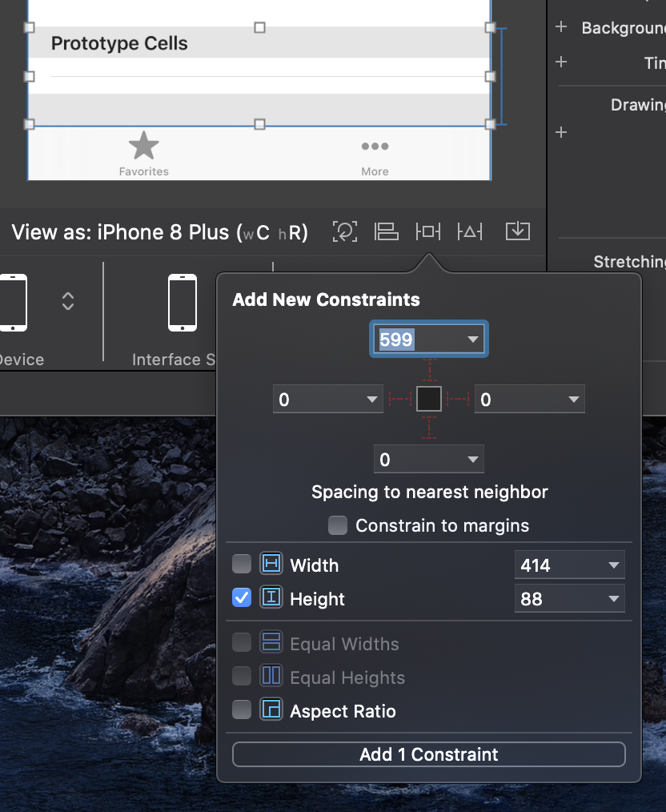Click the Interface Style phone icon
The image size is (666, 812).
pos(183,303)
